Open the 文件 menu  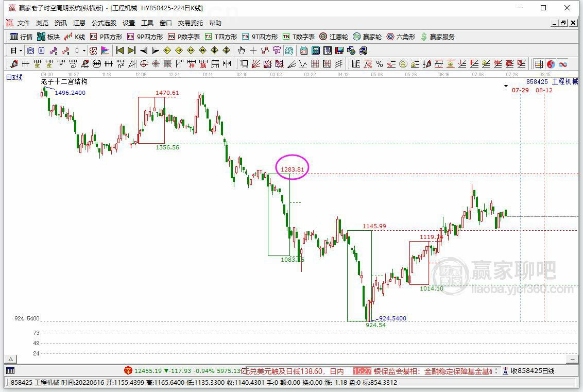[x=23, y=23]
